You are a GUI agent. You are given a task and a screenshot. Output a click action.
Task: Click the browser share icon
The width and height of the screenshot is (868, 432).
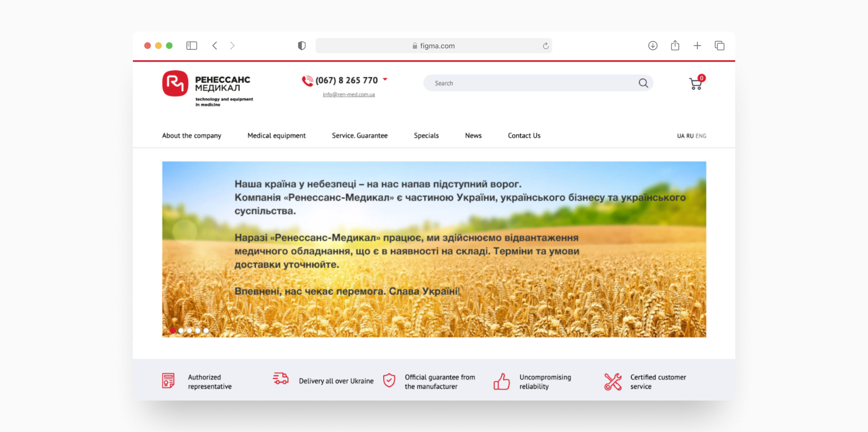click(x=675, y=45)
